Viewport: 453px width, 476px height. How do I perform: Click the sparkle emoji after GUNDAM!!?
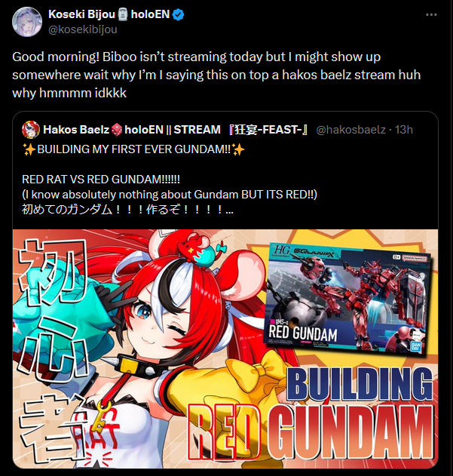point(238,149)
